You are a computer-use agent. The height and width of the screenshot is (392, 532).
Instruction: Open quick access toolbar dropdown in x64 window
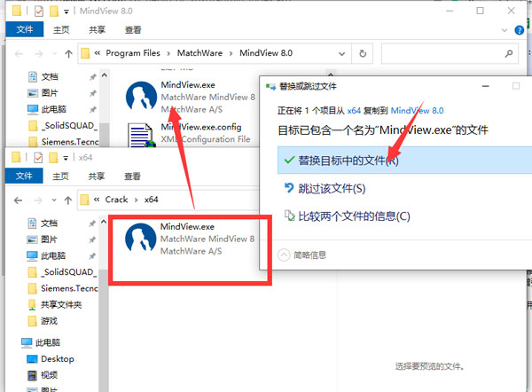(66, 158)
